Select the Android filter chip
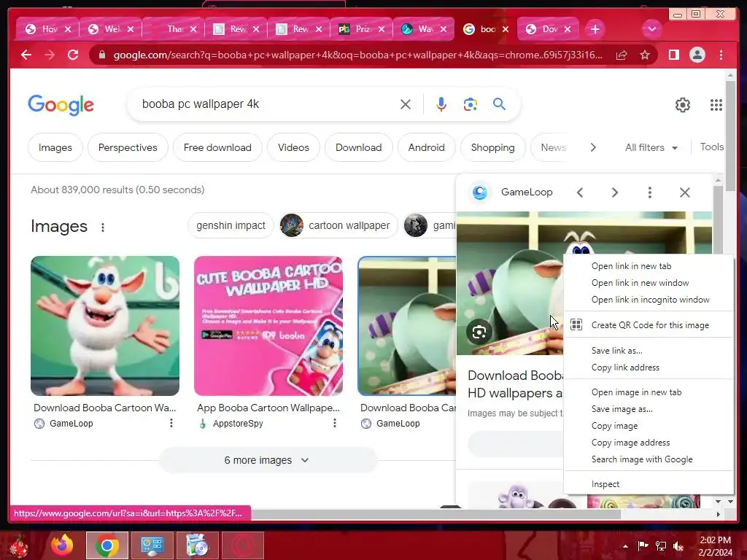Screen dimensions: 747x560 tap(426, 147)
